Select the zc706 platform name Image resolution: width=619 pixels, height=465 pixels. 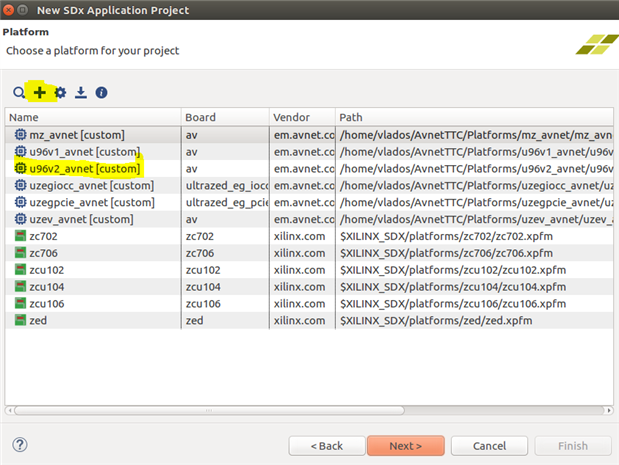pyautogui.click(x=43, y=253)
